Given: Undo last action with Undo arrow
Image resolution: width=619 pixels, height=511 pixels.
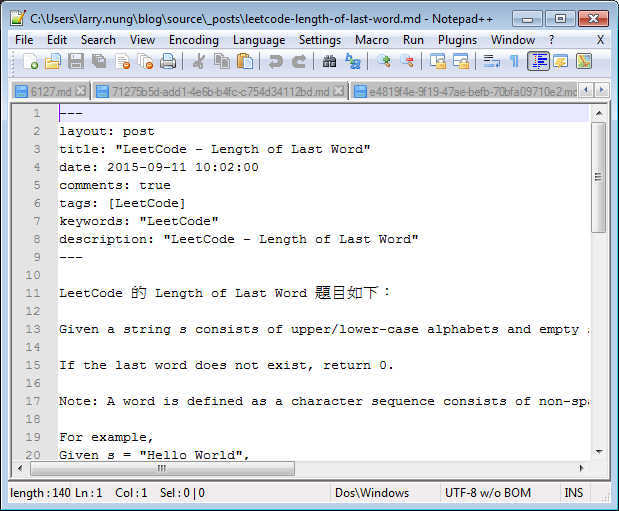Looking at the screenshot, I should 276,62.
